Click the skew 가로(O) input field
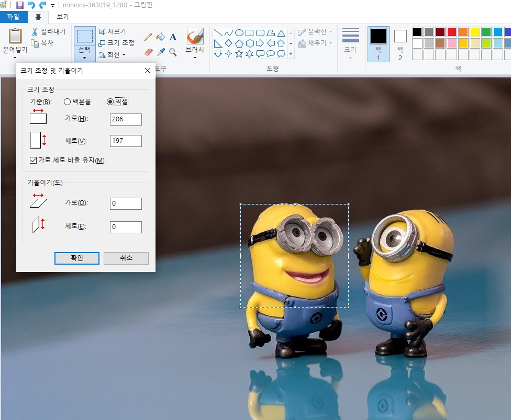Image resolution: width=511 pixels, height=420 pixels. point(126,203)
